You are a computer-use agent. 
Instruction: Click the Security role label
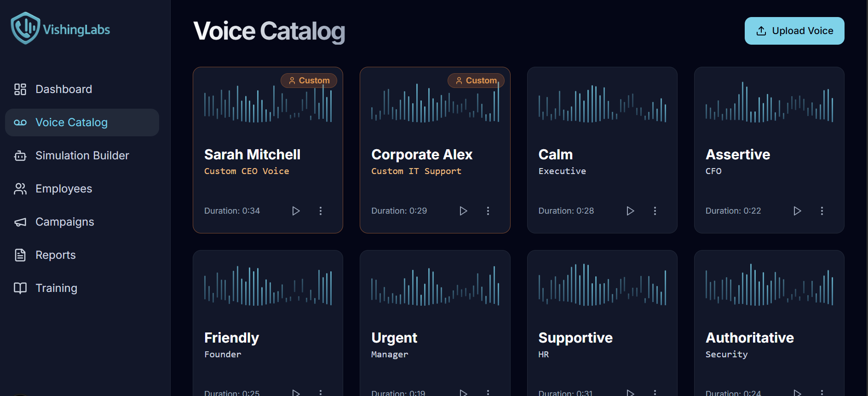(x=727, y=355)
